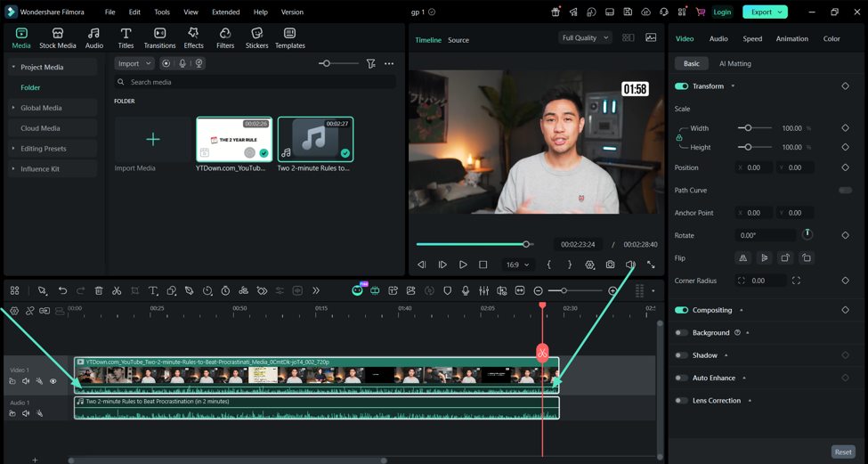
Task: Expand the Global Media tree item
Action: [x=13, y=108]
